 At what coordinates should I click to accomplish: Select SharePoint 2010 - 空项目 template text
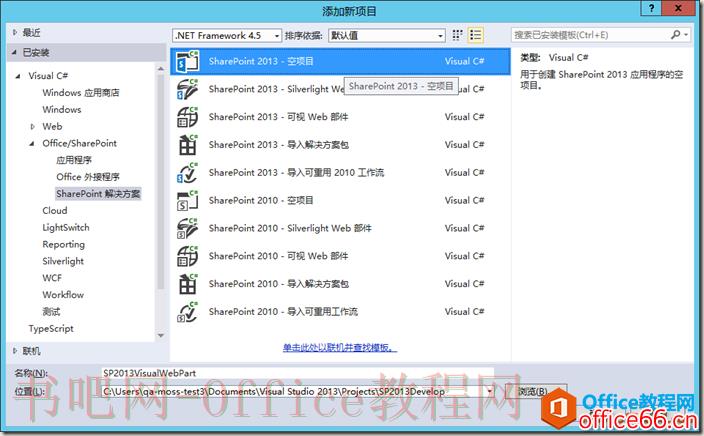pyautogui.click(x=261, y=200)
